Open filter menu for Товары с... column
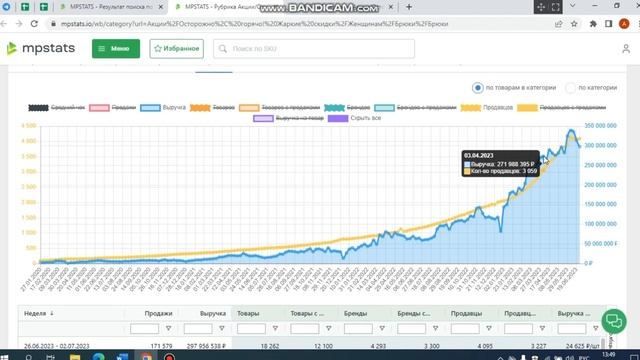This screenshot has width=640, height=360. pyautogui.click(x=329, y=328)
